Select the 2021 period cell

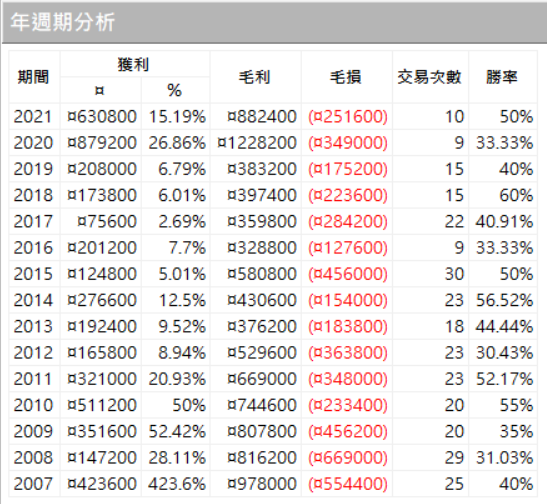coord(33,116)
